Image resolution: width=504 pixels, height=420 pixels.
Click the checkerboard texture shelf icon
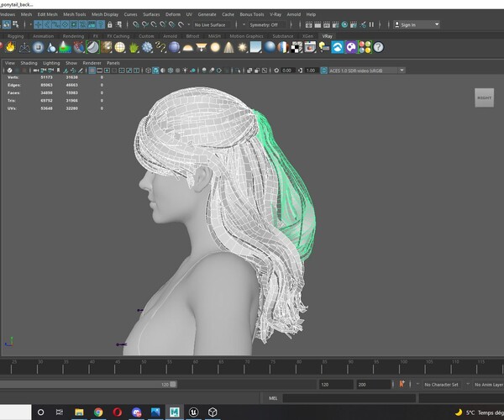click(297, 47)
